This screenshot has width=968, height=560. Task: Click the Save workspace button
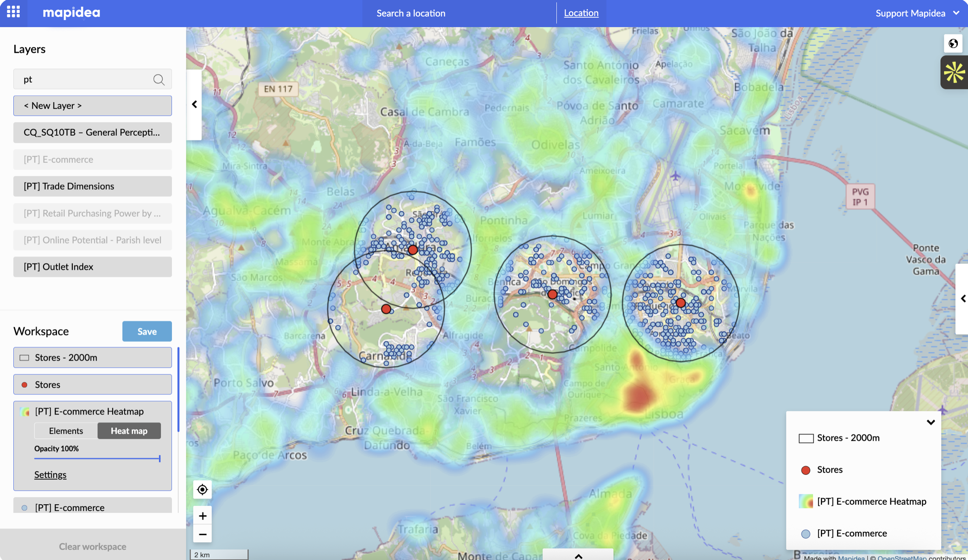click(147, 331)
